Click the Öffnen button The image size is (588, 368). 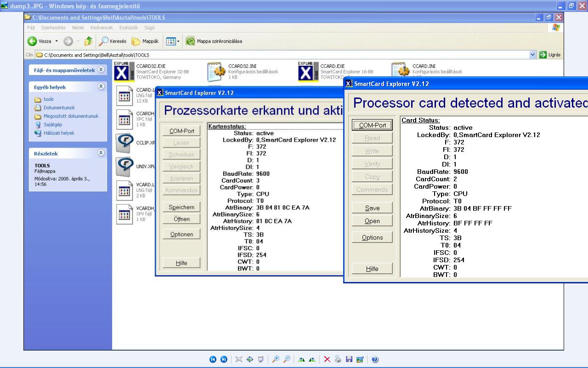(181, 219)
